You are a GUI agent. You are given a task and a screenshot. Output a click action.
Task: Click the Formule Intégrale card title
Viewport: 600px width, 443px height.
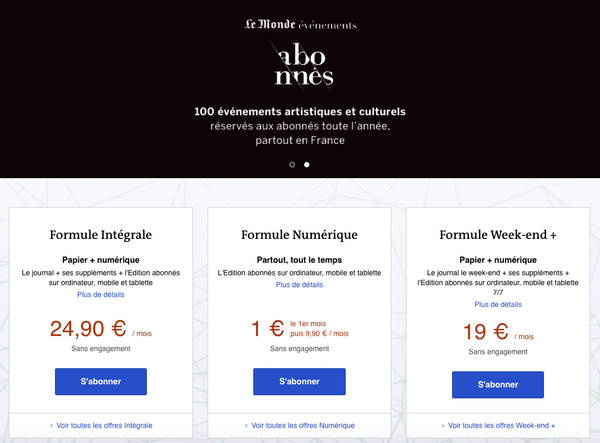point(101,235)
